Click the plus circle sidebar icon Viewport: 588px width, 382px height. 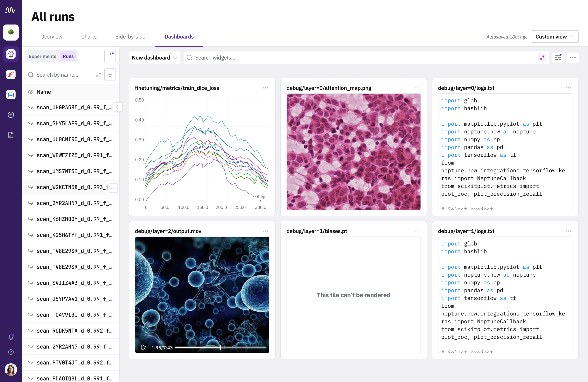point(11,115)
